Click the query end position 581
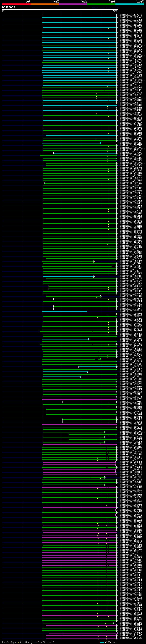This screenshot has height=644, width=146. [115, 11]
